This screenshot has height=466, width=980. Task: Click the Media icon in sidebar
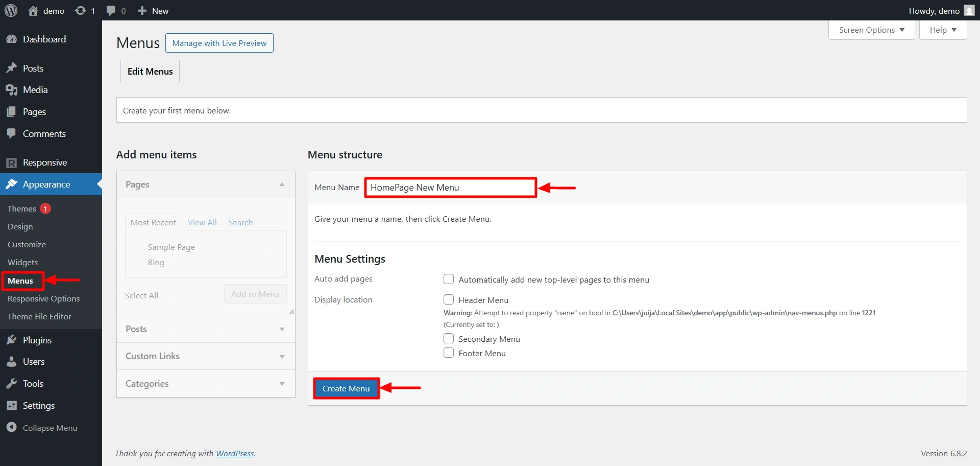(11, 90)
